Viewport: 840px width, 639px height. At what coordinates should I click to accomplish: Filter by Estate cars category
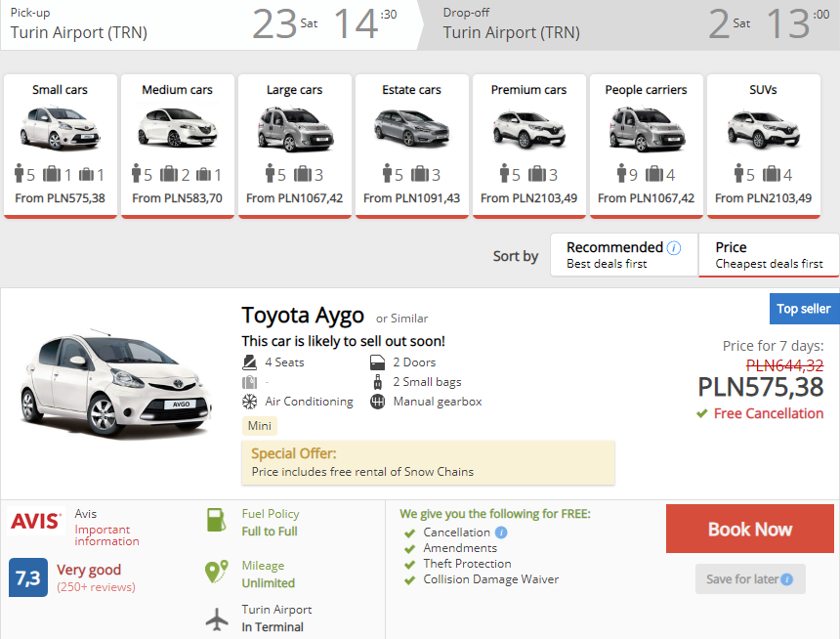click(411, 146)
